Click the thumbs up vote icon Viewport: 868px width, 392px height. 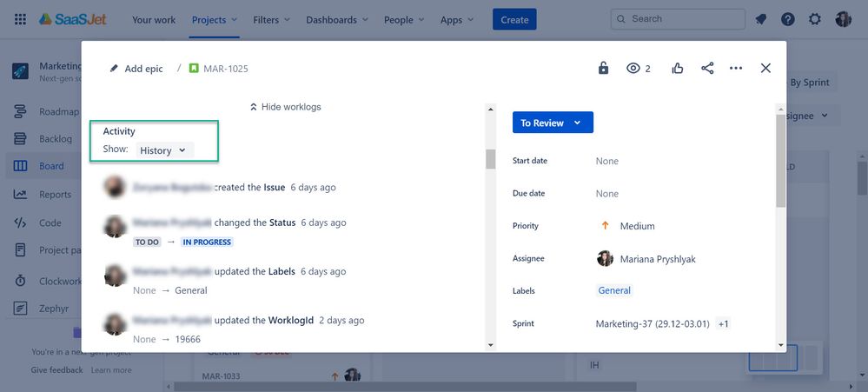[x=678, y=68]
